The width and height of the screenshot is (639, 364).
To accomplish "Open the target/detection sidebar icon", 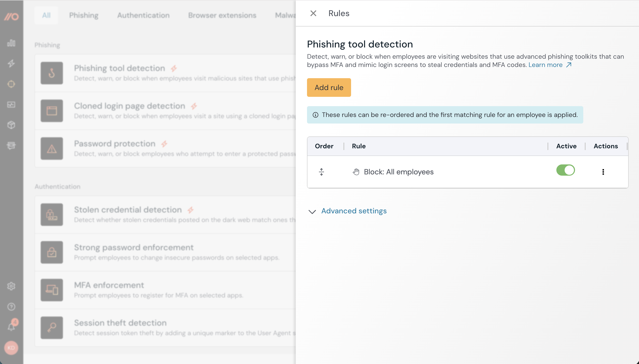I will [x=11, y=84].
